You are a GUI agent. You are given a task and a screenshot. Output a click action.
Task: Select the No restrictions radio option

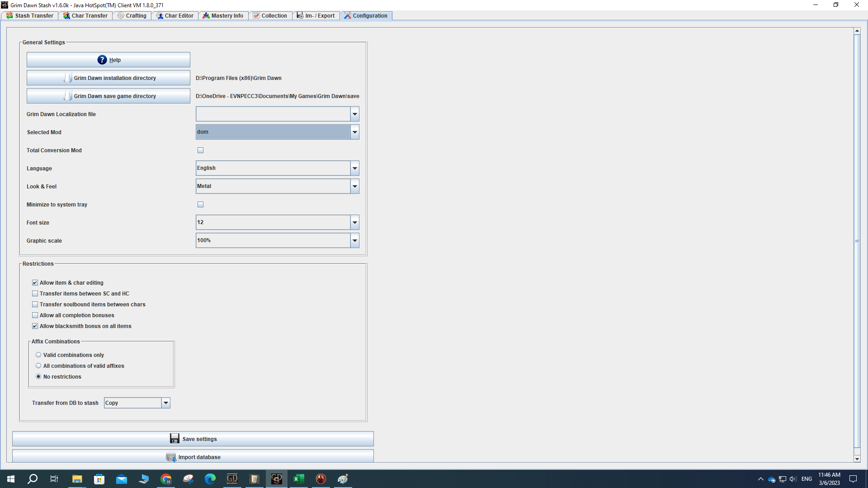38,377
